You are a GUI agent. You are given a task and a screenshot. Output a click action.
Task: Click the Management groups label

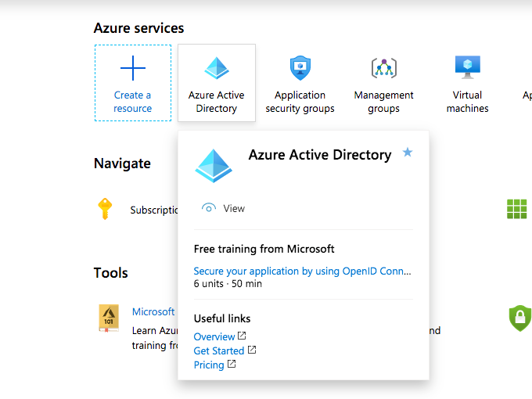coord(383,102)
